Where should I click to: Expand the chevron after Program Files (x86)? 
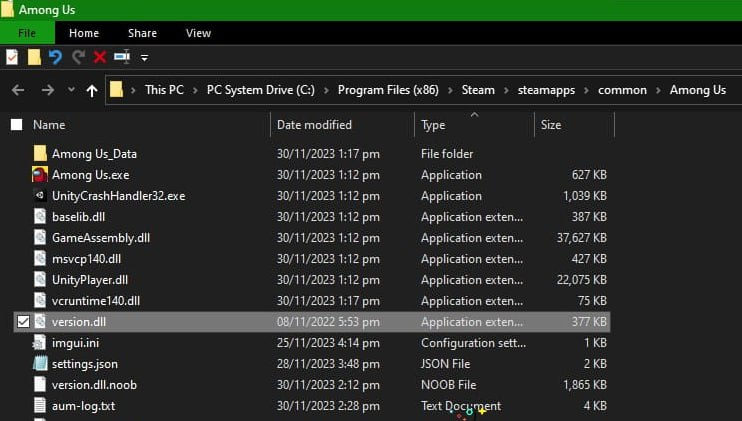click(x=450, y=90)
